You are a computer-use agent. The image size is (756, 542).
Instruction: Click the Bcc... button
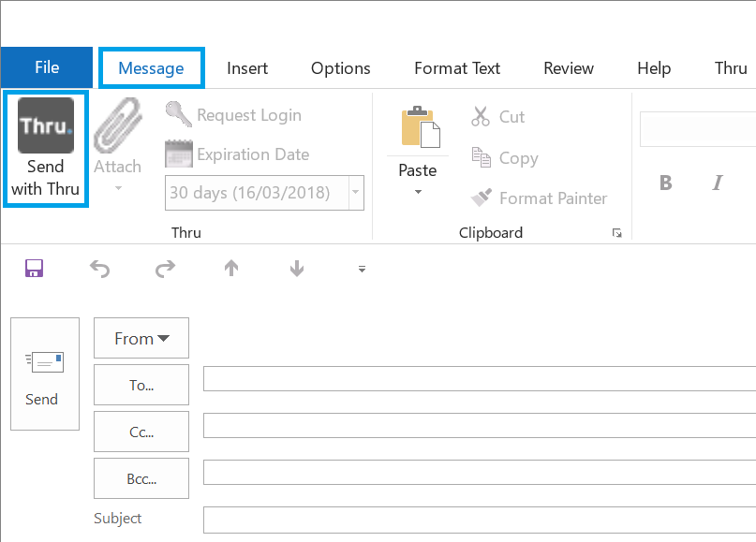[x=141, y=478]
